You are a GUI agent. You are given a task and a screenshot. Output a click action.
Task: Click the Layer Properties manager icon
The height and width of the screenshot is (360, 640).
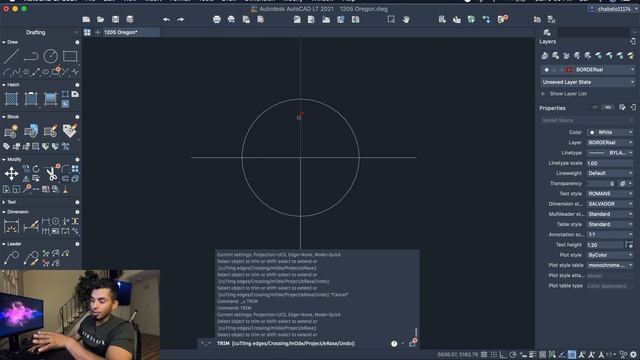point(544,56)
